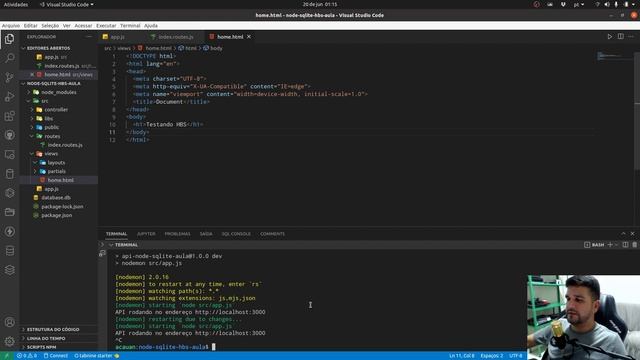Open the Comments panel tab
Viewport: 640px width, 360px height.
[272, 234]
